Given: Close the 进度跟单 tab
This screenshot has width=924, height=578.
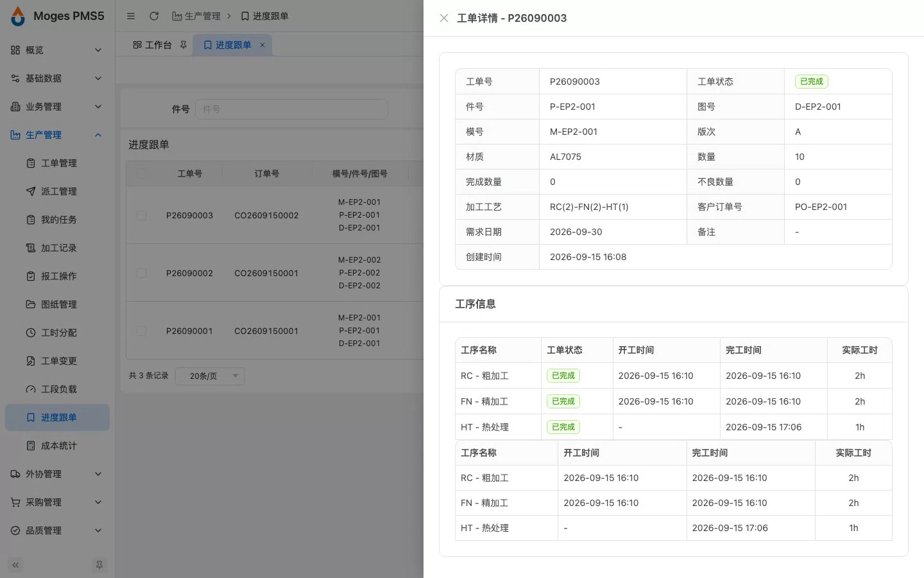Looking at the screenshot, I should coord(262,45).
